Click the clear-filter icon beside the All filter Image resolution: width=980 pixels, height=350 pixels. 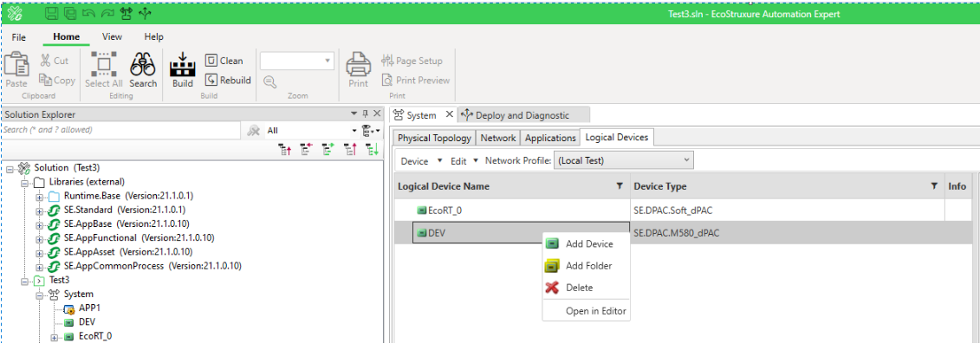pos(254,131)
